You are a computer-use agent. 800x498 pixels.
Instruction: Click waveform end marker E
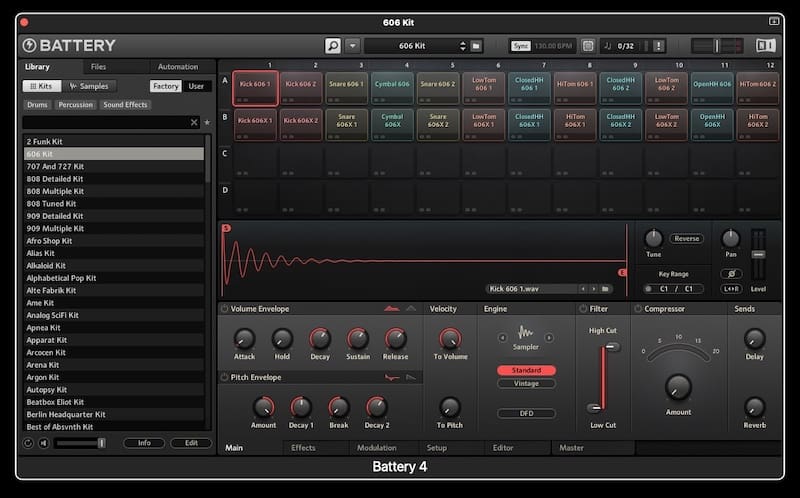click(622, 273)
